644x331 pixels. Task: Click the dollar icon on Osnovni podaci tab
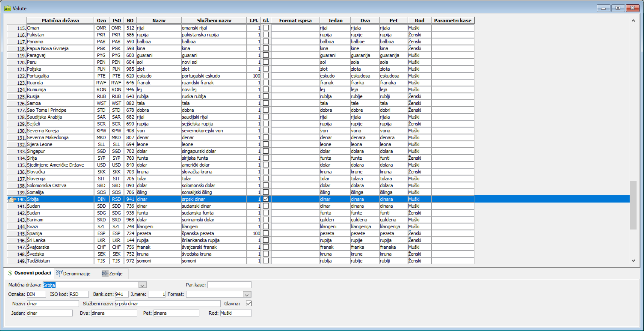(x=10, y=273)
